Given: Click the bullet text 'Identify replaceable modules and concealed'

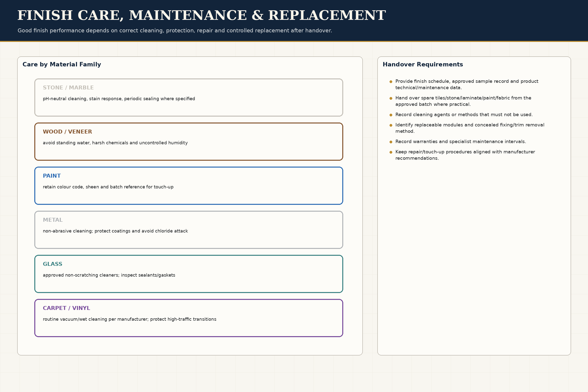Looking at the screenshot, I should coord(470,128).
